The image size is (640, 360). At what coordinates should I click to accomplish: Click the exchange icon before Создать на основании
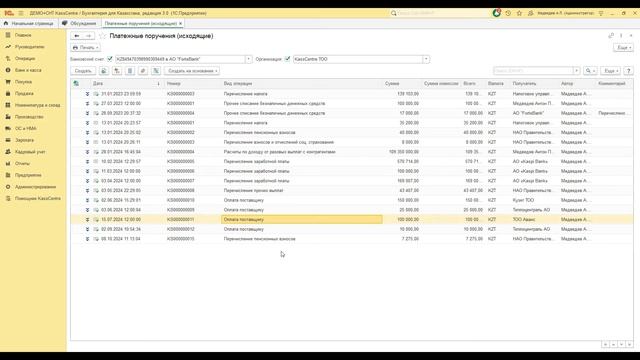[156, 71]
